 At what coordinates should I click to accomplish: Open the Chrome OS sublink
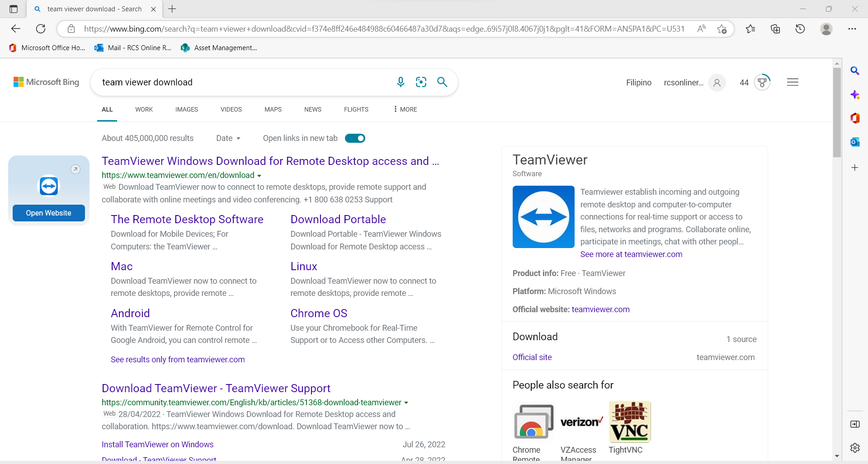coord(319,313)
